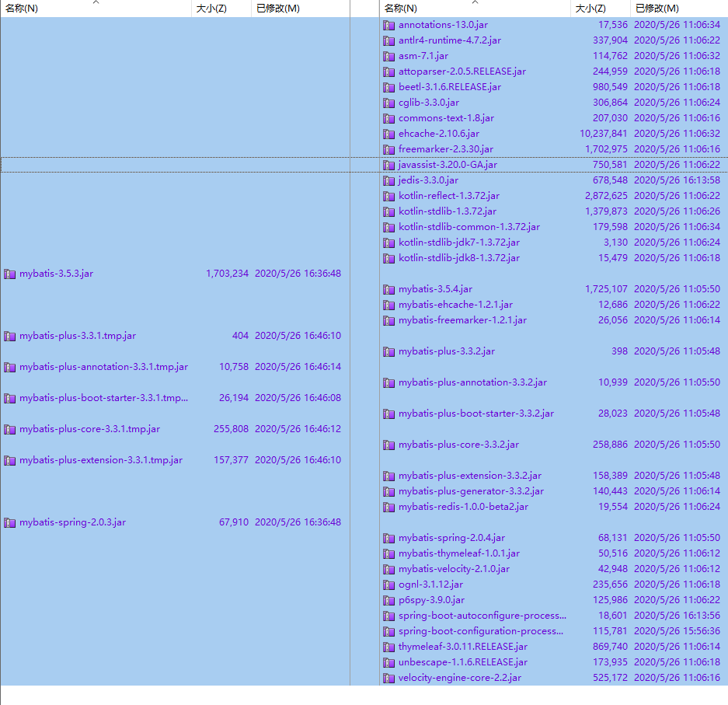
Task: Click the icon next to jedis-3.3.0.jar
Action: click(389, 180)
